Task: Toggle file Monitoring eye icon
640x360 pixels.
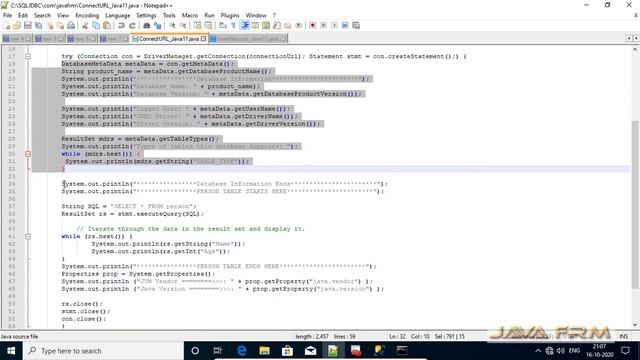Action: 298,25
